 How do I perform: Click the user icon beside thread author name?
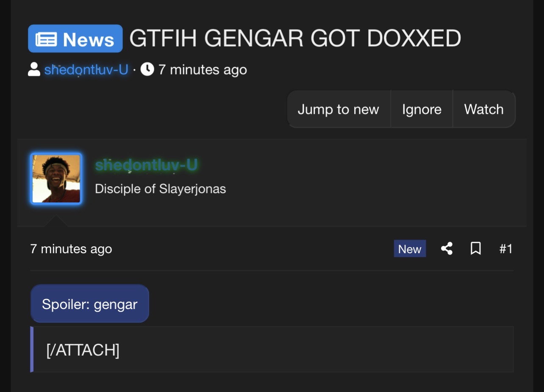(x=34, y=69)
